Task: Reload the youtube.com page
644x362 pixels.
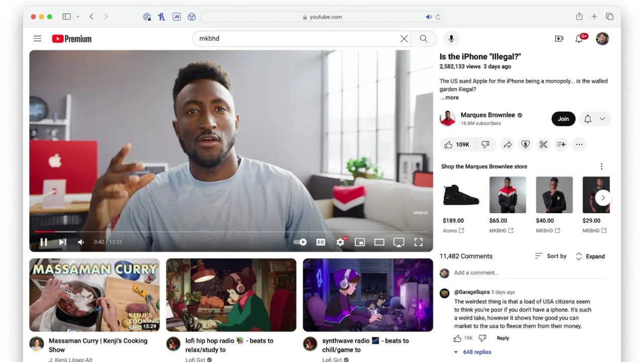Action: pyautogui.click(x=438, y=17)
